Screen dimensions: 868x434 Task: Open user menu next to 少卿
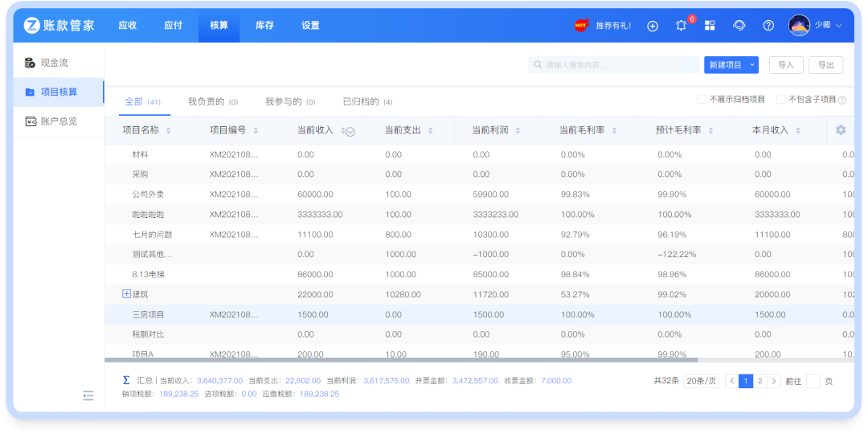(839, 26)
